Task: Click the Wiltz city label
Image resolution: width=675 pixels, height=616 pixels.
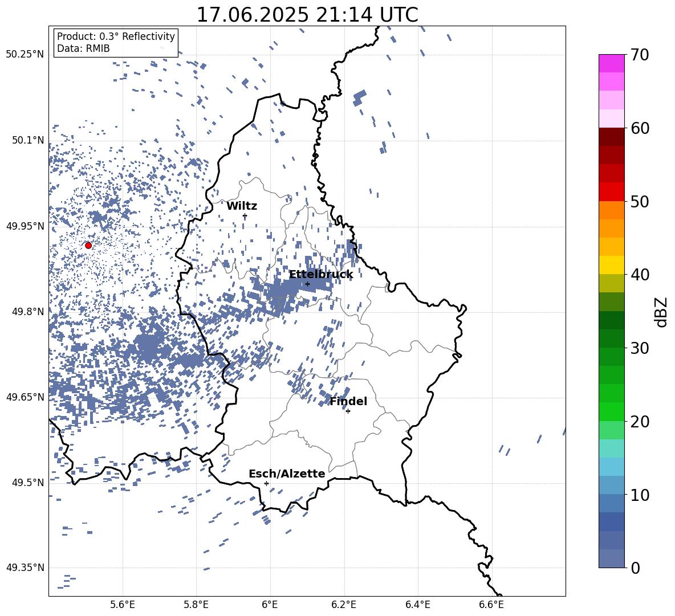Action: 242,206
